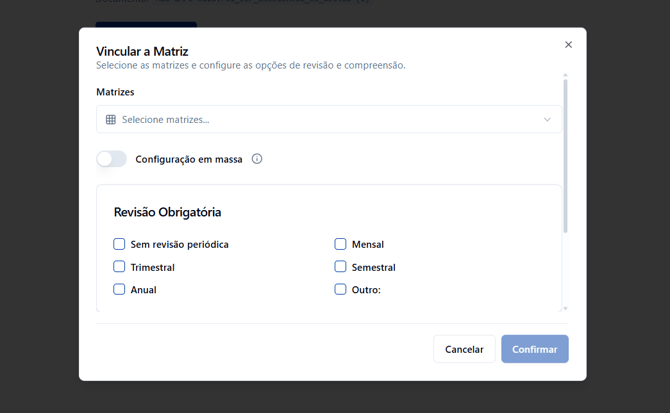Mark the Semestral review checkbox

[340, 267]
